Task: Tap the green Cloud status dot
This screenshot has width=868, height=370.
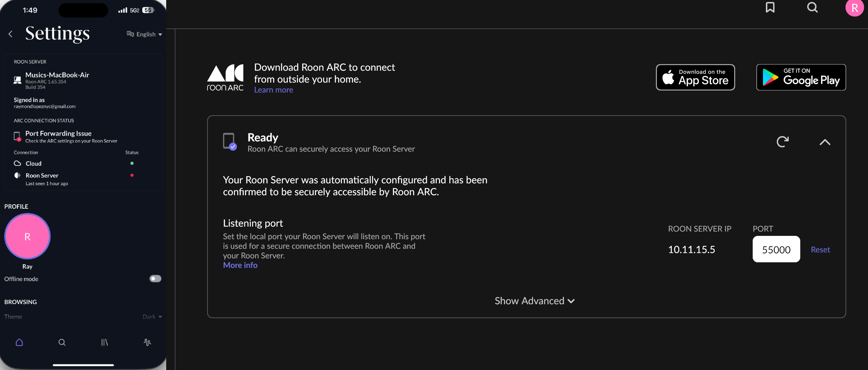Action: tap(132, 163)
